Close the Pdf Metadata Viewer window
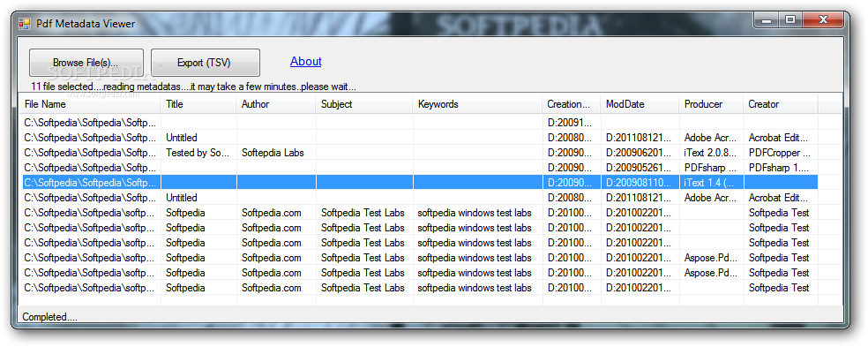This screenshot has width=868, height=347. click(823, 20)
